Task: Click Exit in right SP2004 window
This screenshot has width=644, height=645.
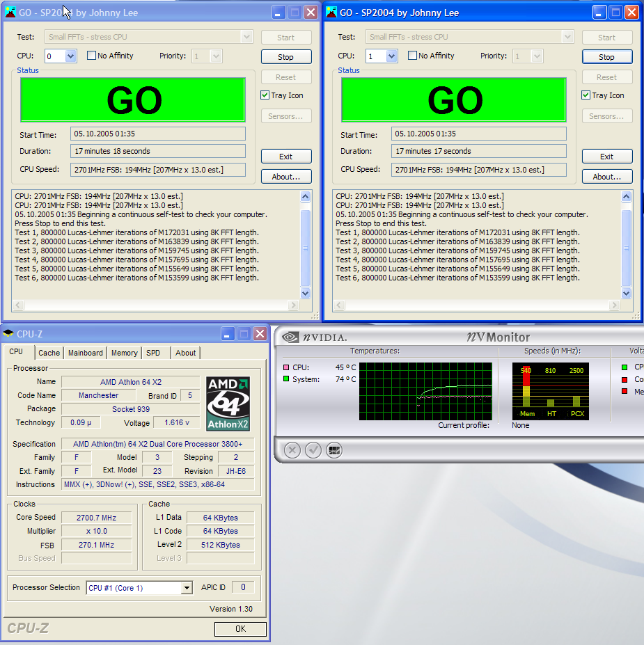Action: pyautogui.click(x=607, y=157)
